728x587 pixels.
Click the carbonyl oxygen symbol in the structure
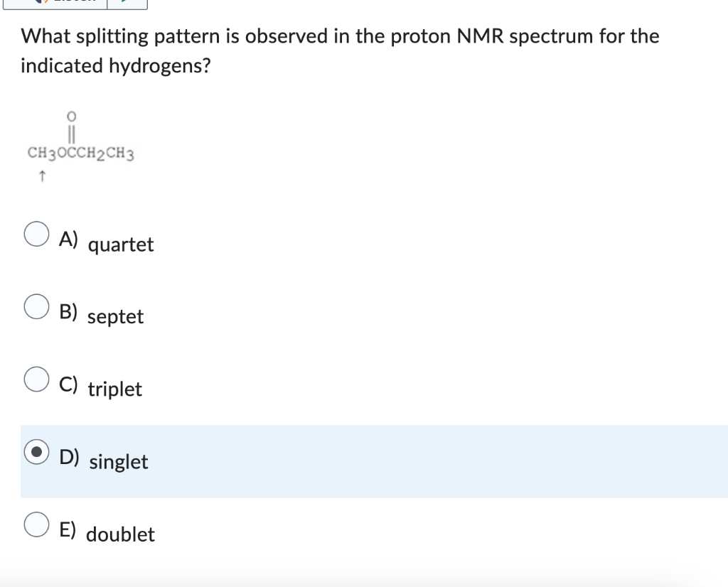coord(70,118)
